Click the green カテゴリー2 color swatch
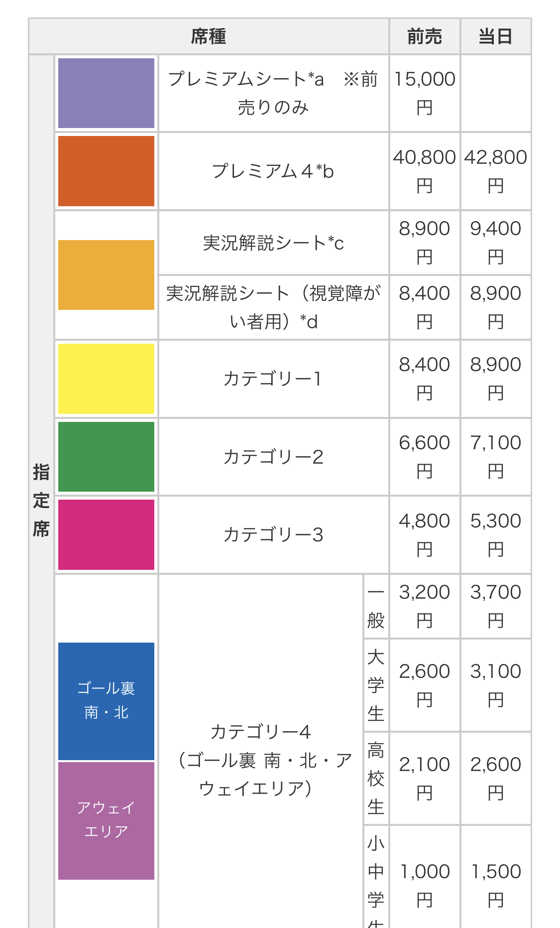 (x=106, y=457)
